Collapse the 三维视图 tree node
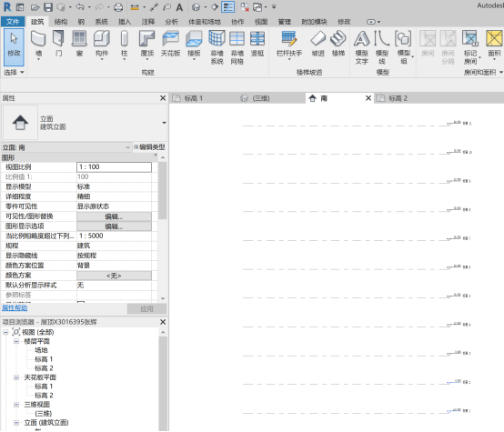The image size is (504, 432). click(x=16, y=405)
